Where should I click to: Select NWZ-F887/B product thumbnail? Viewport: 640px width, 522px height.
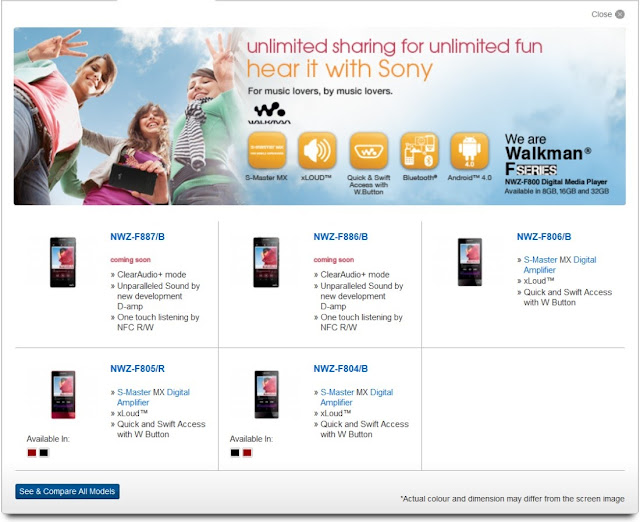[63, 262]
